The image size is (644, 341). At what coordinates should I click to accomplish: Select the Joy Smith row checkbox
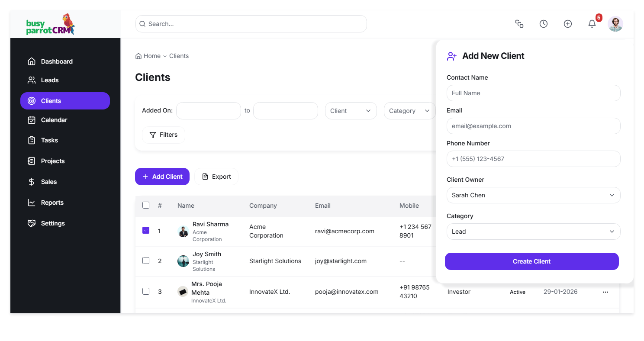(146, 261)
